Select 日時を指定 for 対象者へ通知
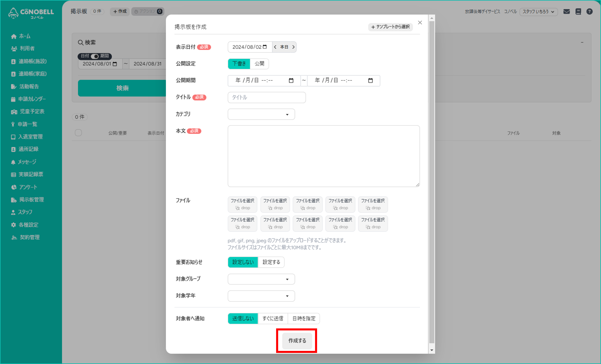 pyautogui.click(x=304, y=318)
